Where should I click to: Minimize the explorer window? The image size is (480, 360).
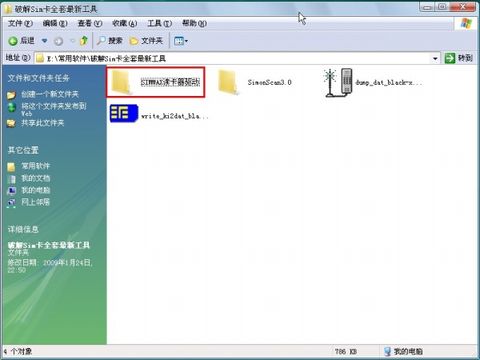(428, 7)
